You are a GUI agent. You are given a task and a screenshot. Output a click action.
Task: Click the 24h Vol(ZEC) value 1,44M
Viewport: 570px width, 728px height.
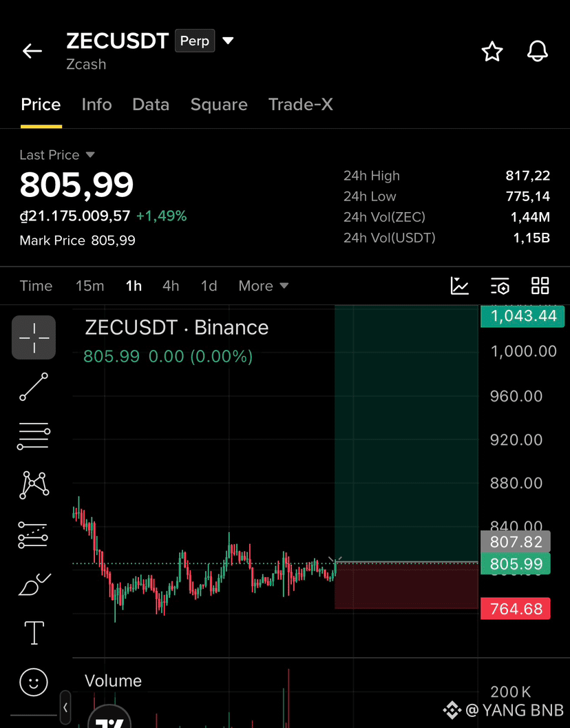point(530,217)
